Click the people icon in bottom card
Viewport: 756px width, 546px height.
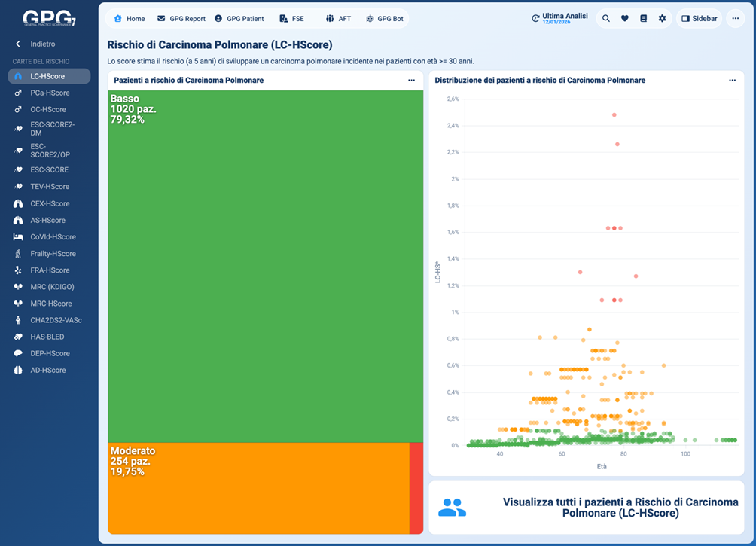pos(452,508)
